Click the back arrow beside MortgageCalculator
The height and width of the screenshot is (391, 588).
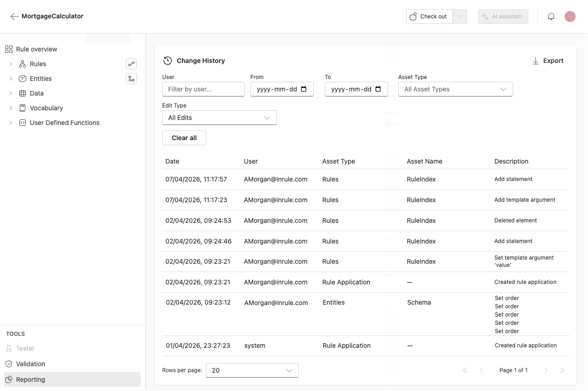coord(15,17)
